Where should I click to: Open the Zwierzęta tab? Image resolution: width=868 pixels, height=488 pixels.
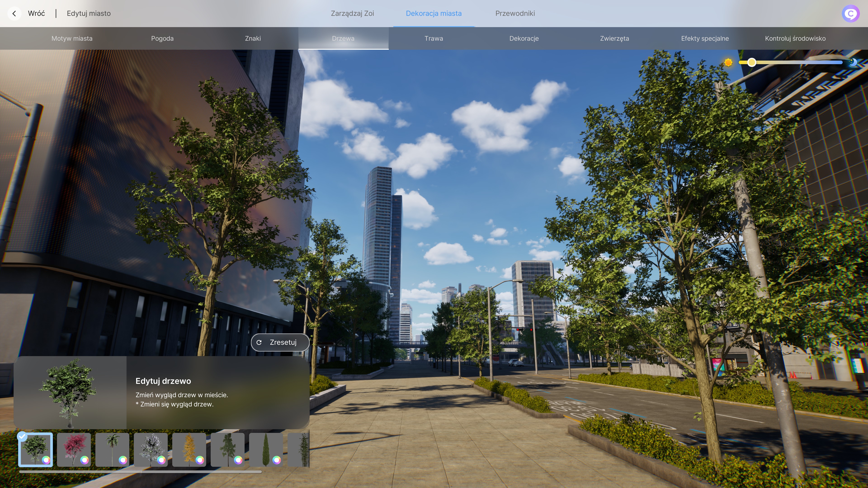click(614, 38)
